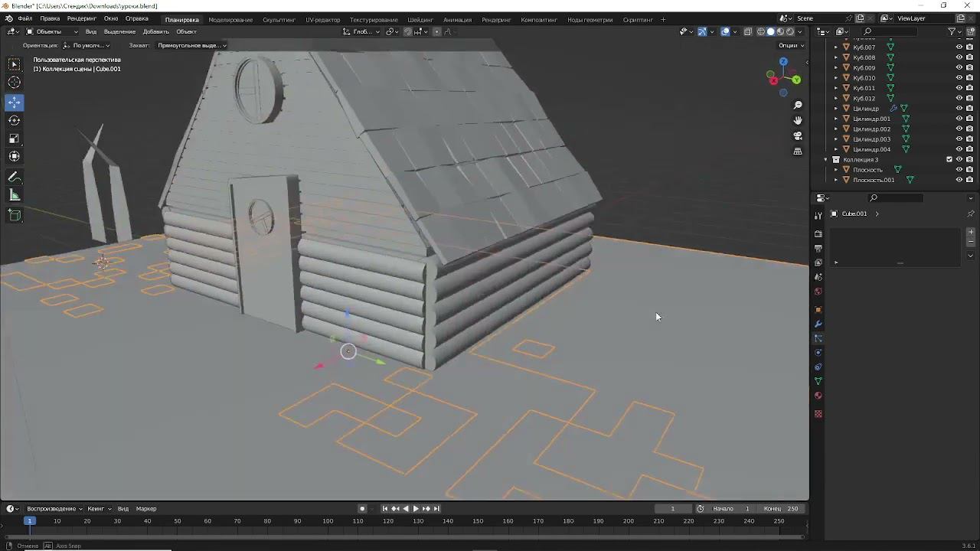
Task: Open the Texture properties tab
Action: coord(818,414)
